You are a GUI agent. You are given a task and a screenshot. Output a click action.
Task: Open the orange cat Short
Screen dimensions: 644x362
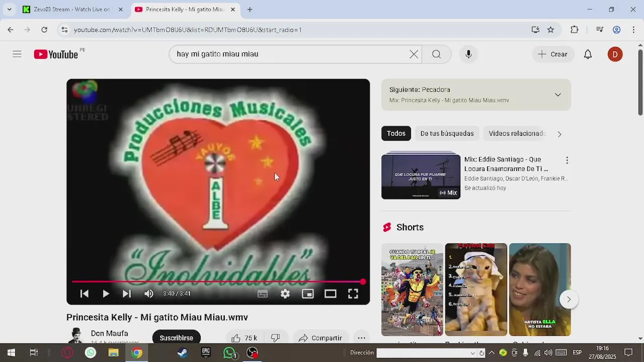476,290
